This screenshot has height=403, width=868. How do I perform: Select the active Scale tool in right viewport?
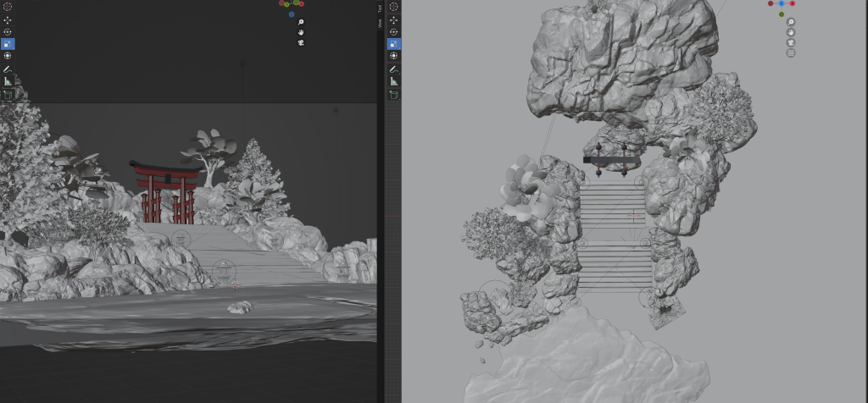pyautogui.click(x=393, y=44)
